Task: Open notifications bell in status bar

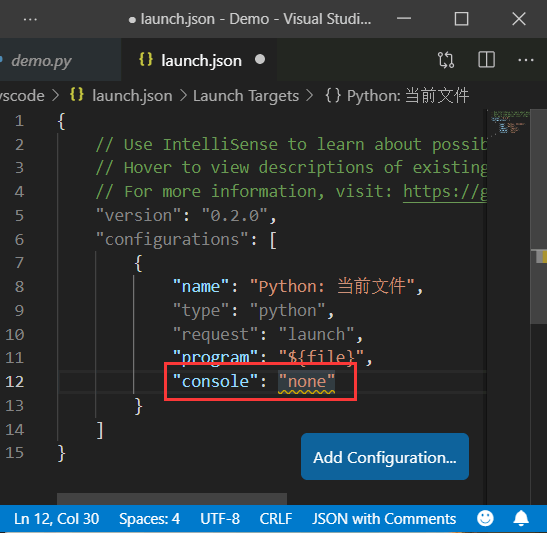Action: pos(521,518)
